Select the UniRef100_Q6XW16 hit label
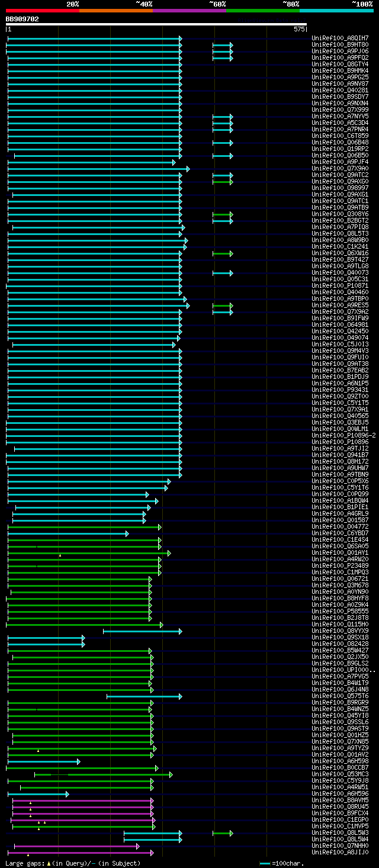 pos(340,253)
